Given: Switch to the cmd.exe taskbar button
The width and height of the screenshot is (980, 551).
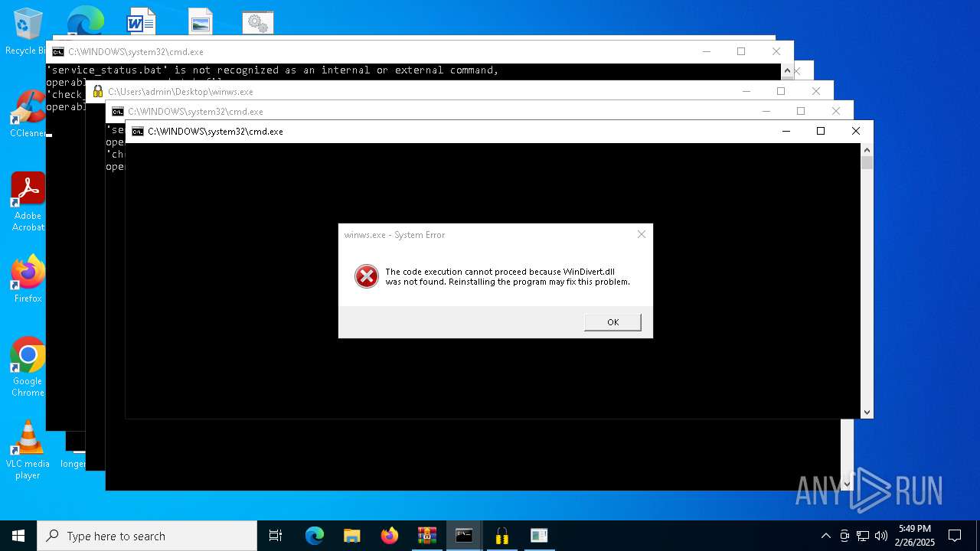Looking at the screenshot, I should [465, 536].
